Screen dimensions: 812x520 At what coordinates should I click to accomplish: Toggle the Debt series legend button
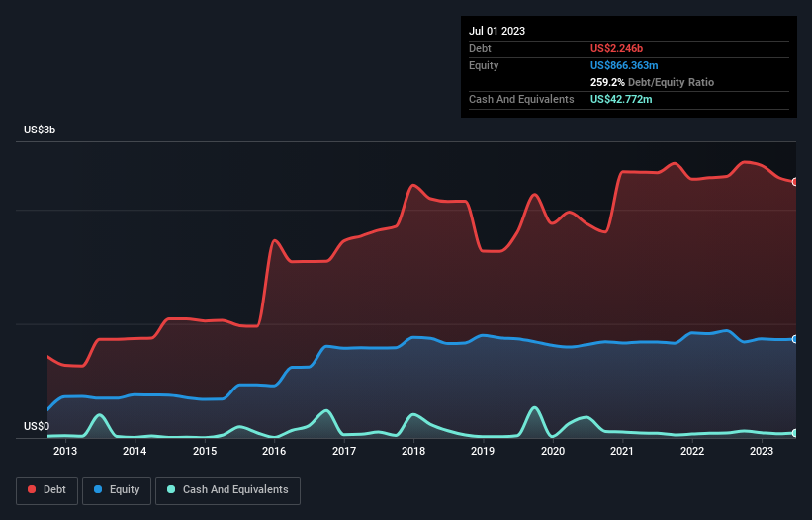[47, 490]
